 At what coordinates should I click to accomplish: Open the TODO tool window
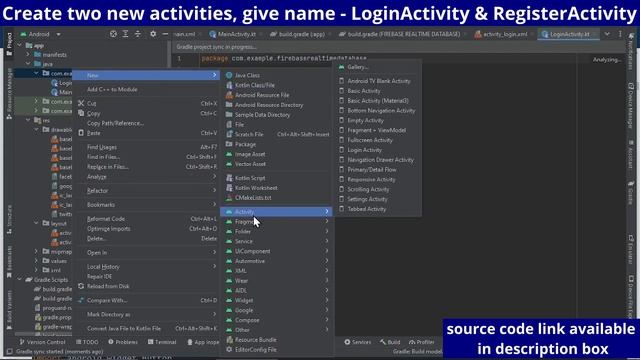[x=87, y=342]
